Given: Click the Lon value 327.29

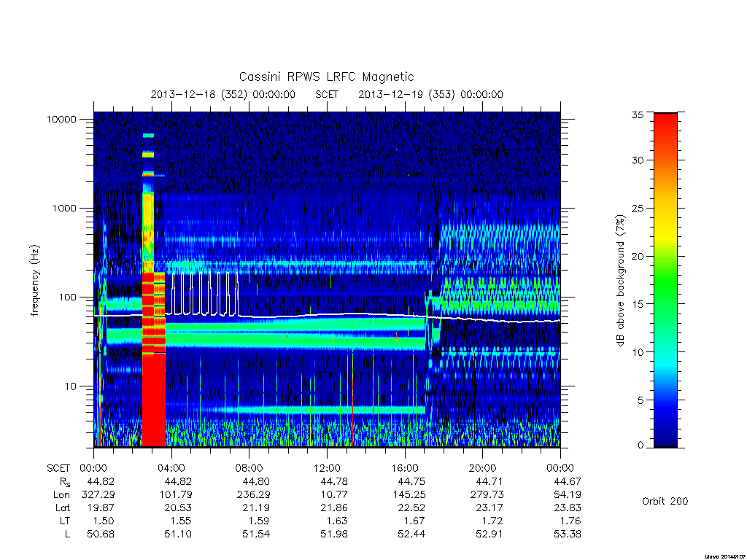Looking at the screenshot, I should coord(98,495).
